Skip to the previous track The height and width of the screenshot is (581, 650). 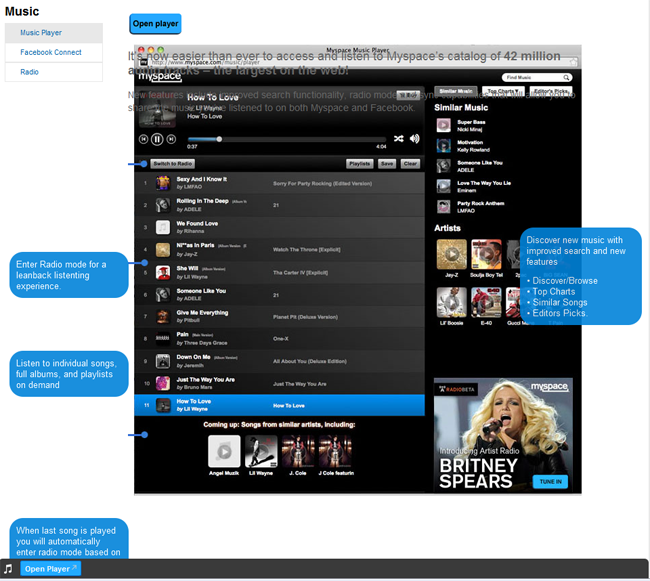point(143,139)
